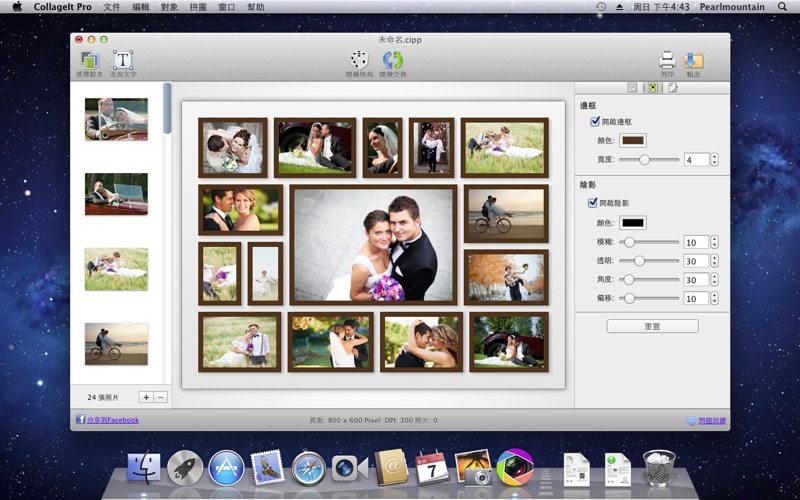Click the 隨機佈局 dice icon
The width and height of the screenshot is (800, 500).
tap(359, 60)
